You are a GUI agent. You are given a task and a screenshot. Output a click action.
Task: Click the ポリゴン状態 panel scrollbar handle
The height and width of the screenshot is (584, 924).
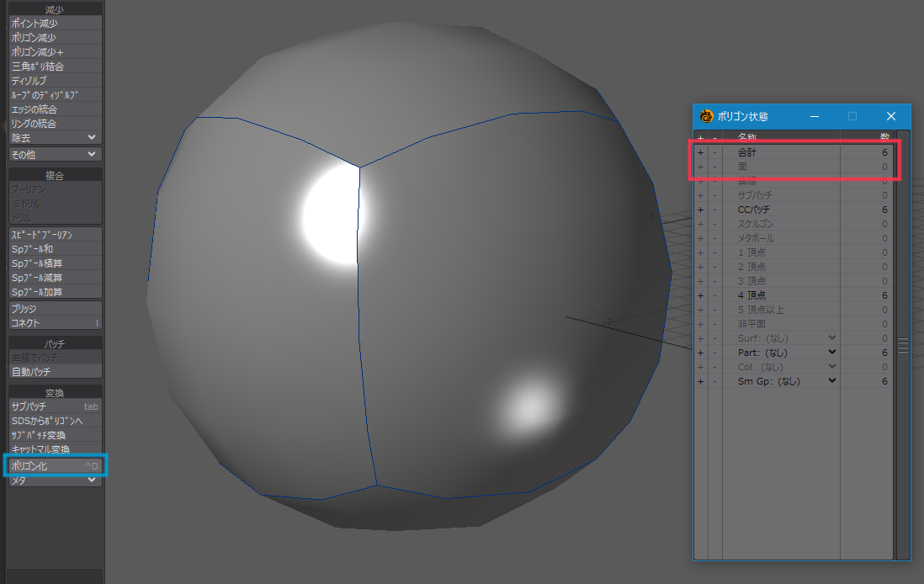903,345
